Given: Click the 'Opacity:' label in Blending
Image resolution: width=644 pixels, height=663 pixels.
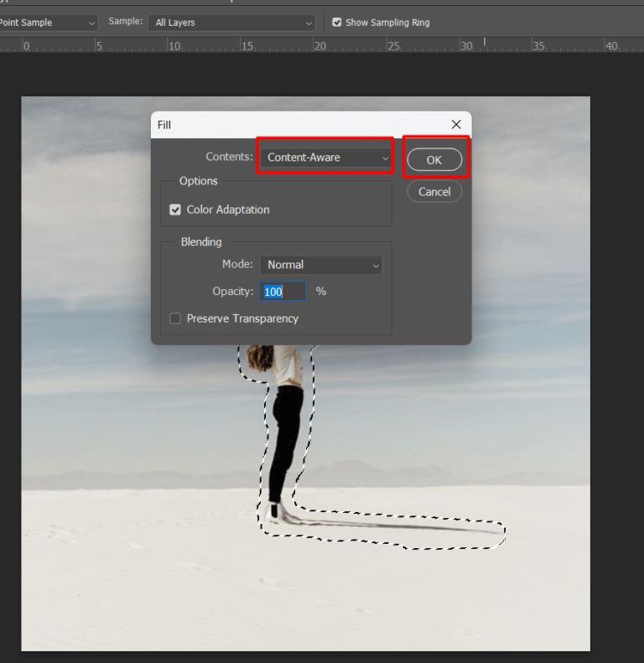Looking at the screenshot, I should [233, 292].
